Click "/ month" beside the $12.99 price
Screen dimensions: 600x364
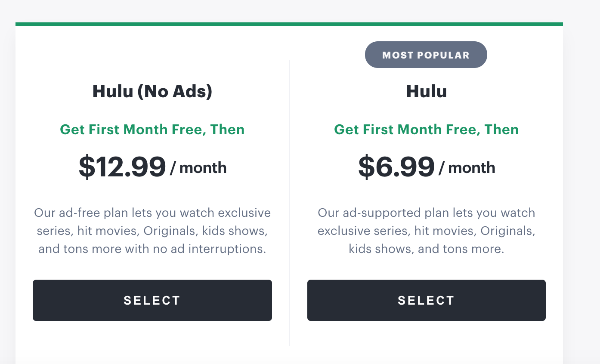pyautogui.click(x=198, y=168)
